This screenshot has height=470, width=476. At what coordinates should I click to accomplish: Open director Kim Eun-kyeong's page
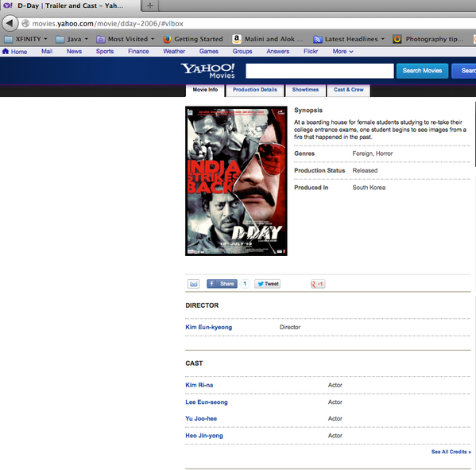(x=208, y=327)
